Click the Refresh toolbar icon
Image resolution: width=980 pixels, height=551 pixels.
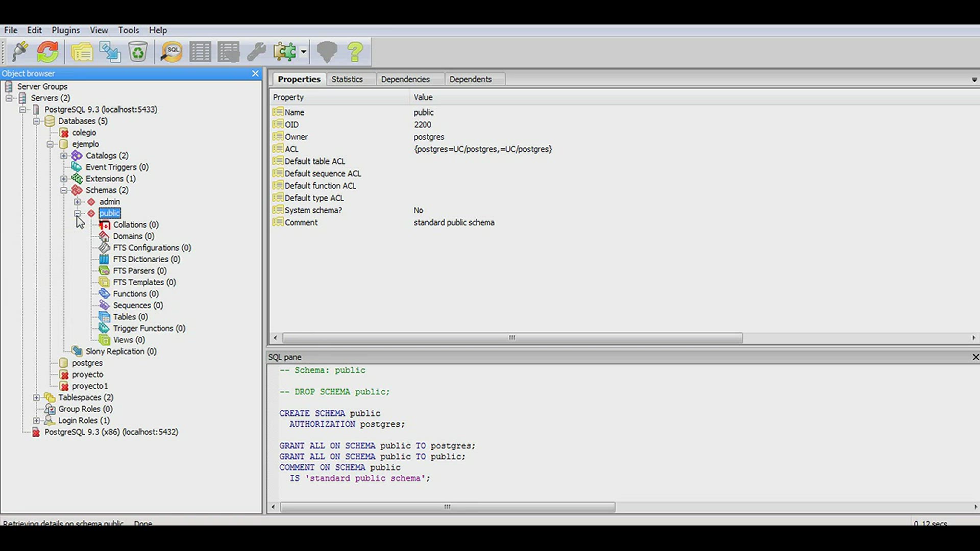tap(48, 52)
